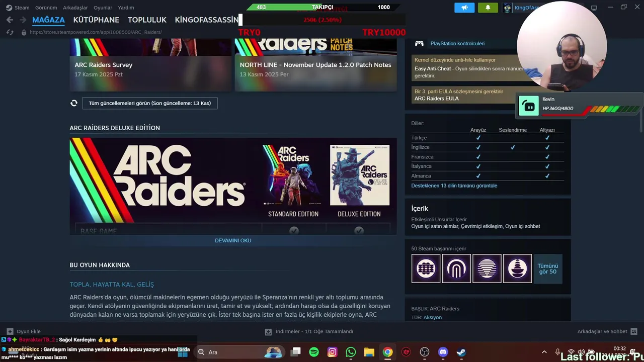Click the İndirmeler 1/1 Öğe Tamamlandı status
The image size is (644, 362).
[x=314, y=331]
